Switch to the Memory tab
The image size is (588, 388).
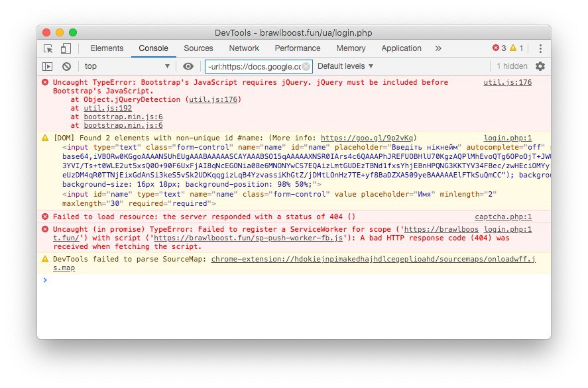point(351,48)
